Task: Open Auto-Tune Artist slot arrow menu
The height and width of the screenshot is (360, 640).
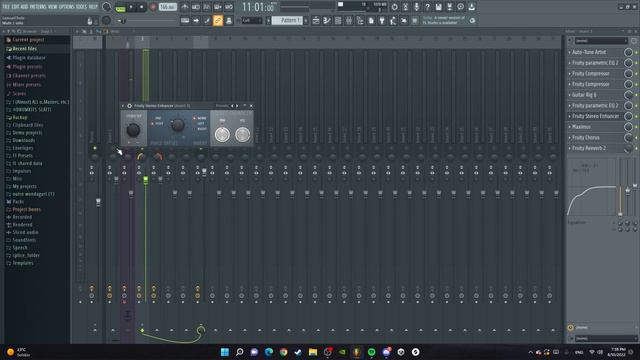Action: tap(570, 52)
